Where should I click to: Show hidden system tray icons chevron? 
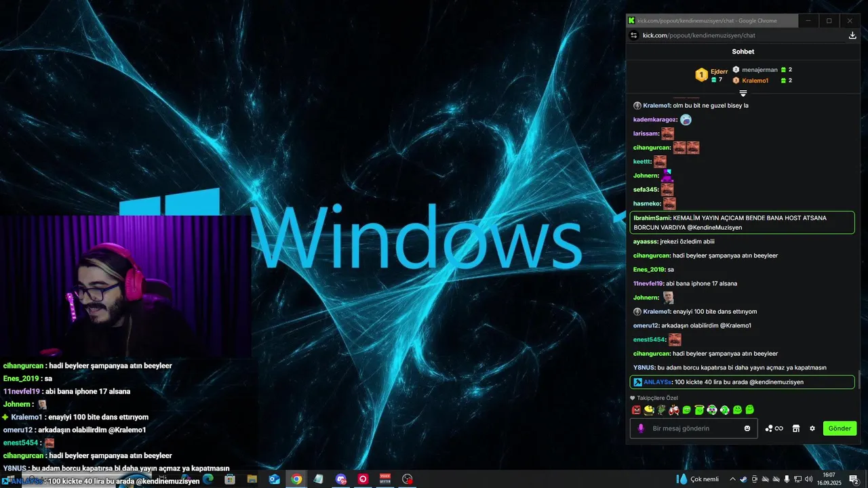click(732, 479)
